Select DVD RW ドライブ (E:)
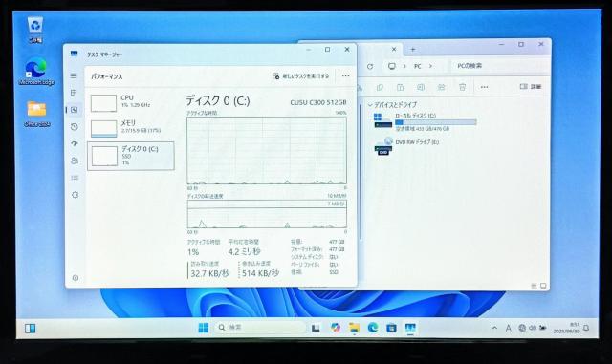Screen dimensions: 612x364 (x=406, y=146)
